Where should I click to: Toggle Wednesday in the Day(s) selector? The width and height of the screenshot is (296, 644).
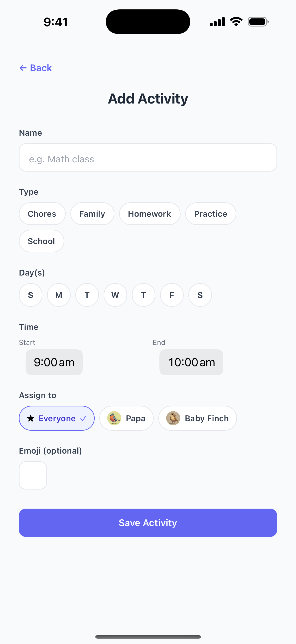point(115,295)
